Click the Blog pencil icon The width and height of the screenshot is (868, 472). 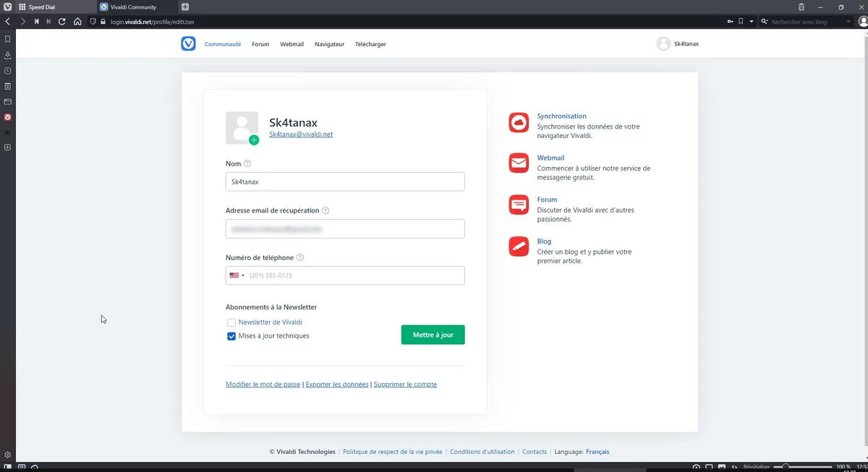tap(519, 246)
